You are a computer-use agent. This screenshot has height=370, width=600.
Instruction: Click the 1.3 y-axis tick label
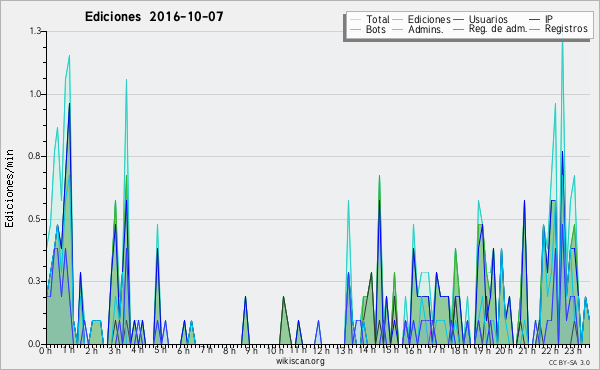coord(35,31)
